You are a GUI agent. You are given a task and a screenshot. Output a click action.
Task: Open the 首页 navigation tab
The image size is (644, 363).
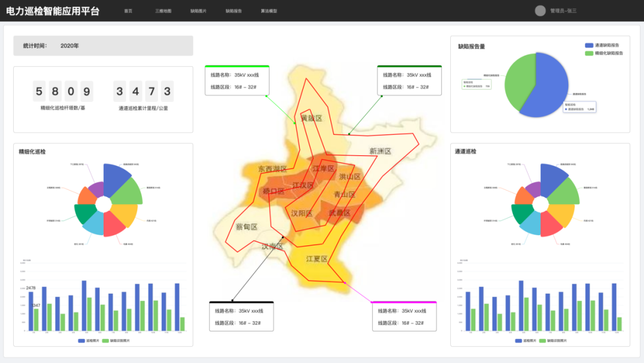128,11
